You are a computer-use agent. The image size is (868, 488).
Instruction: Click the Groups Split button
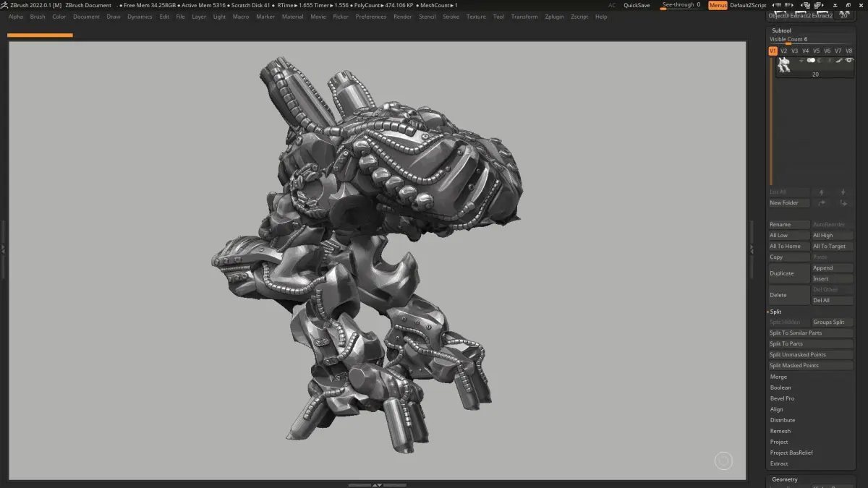point(833,322)
